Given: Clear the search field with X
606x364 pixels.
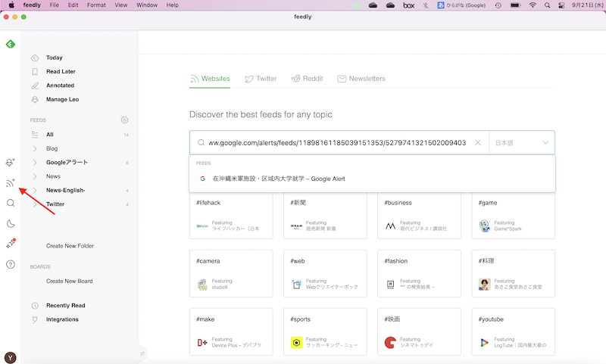Looking at the screenshot, I should coord(478,142).
